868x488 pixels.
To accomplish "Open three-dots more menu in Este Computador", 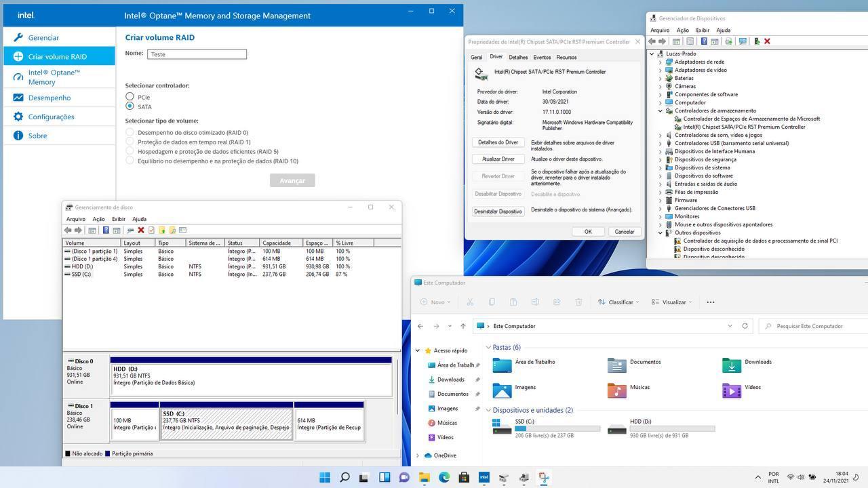I will click(x=711, y=302).
